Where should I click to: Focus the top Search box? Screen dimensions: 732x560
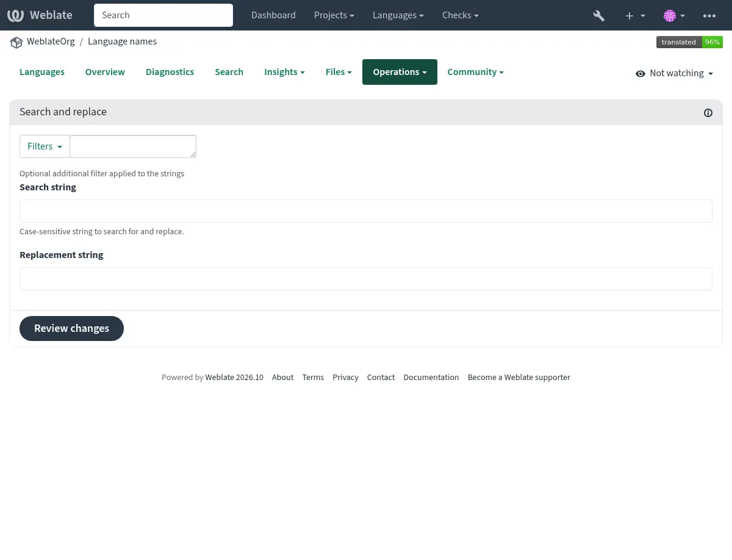(x=163, y=15)
